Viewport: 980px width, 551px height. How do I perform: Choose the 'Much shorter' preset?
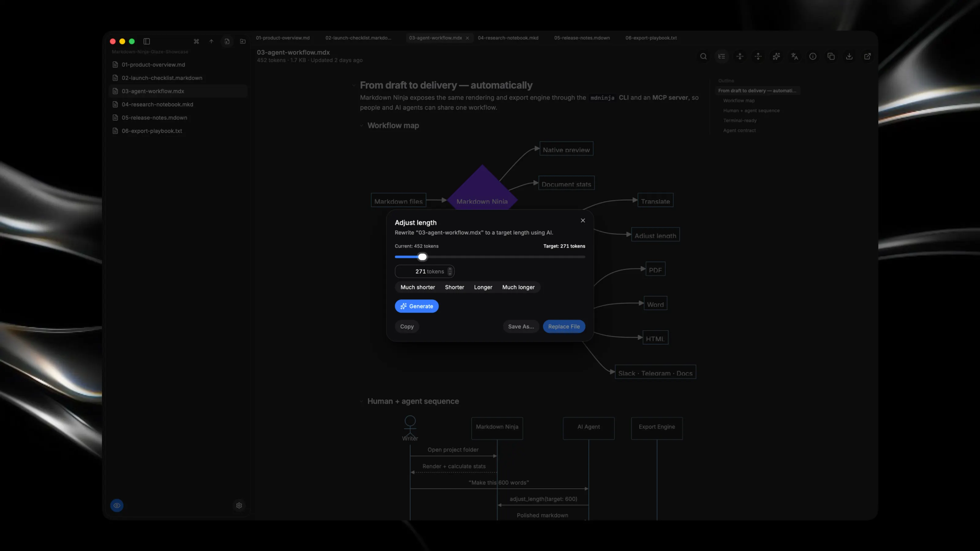(x=417, y=287)
